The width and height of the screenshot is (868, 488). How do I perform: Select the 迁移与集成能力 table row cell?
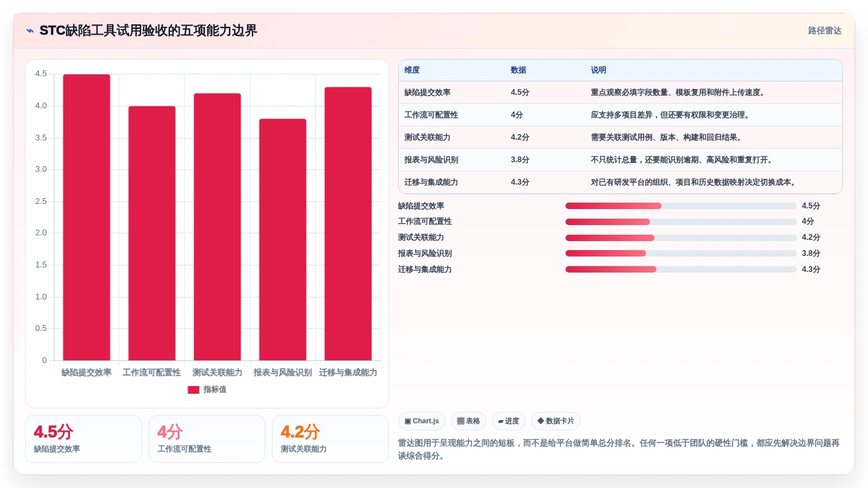pyautogui.click(x=431, y=183)
